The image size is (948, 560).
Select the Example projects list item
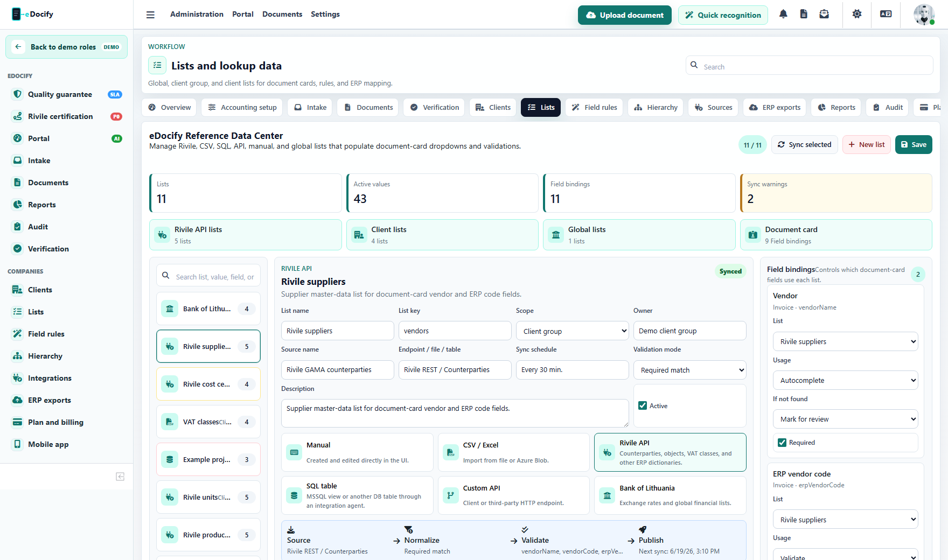pos(208,459)
